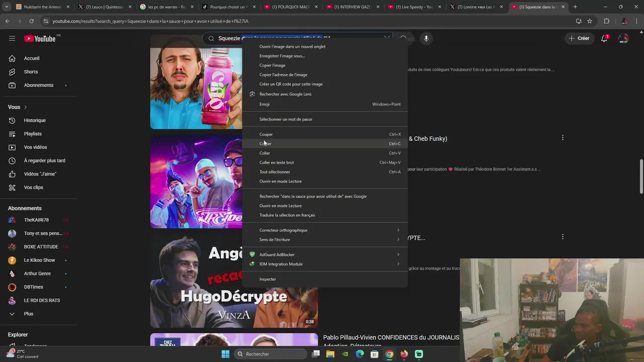Open the Angèle HugoDécrypte video thumbnail
644x362 pixels.
tap(234, 280)
